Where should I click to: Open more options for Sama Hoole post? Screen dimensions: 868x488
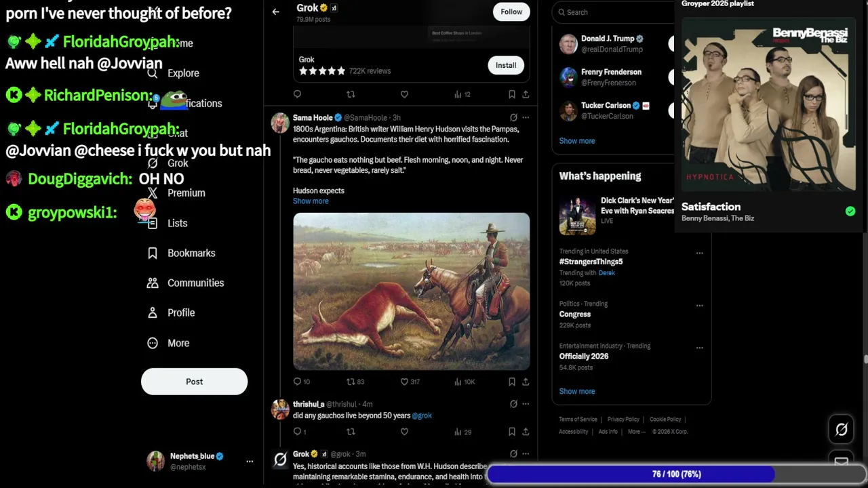526,118
